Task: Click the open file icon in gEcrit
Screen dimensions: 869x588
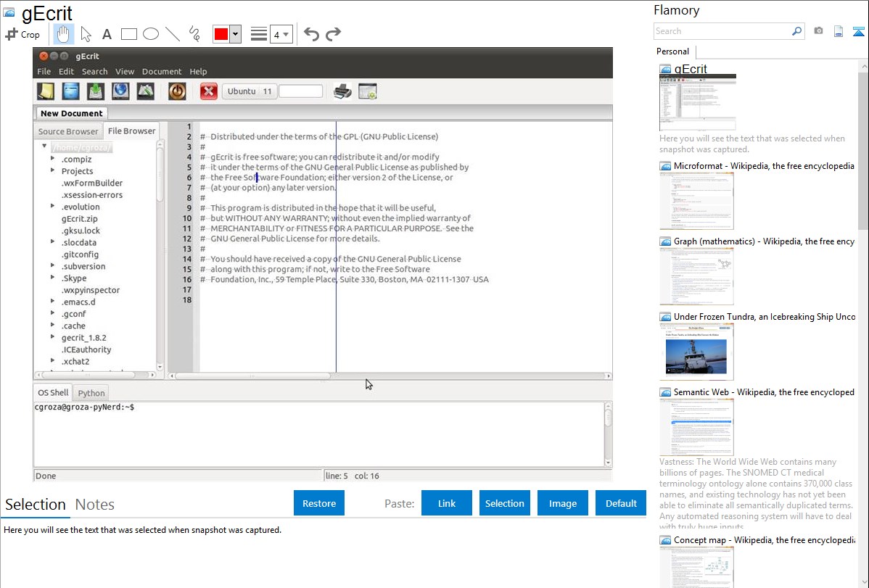Action: 71,91
